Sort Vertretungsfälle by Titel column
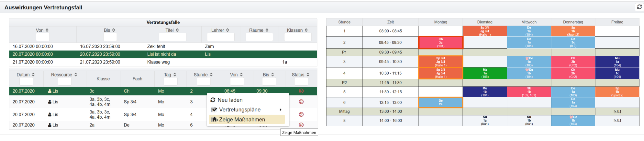The height and width of the screenshot is (141, 644). pyautogui.click(x=177, y=30)
